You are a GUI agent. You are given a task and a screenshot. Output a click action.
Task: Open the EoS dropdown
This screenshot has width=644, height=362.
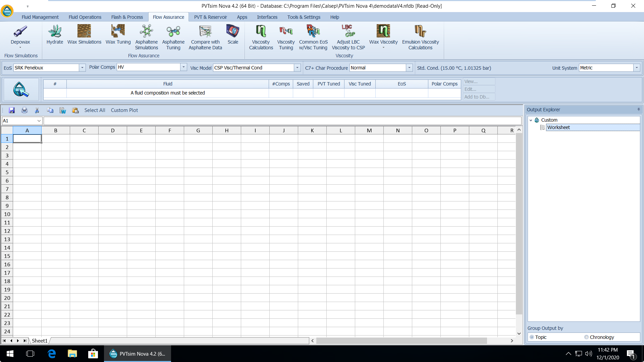coord(82,68)
